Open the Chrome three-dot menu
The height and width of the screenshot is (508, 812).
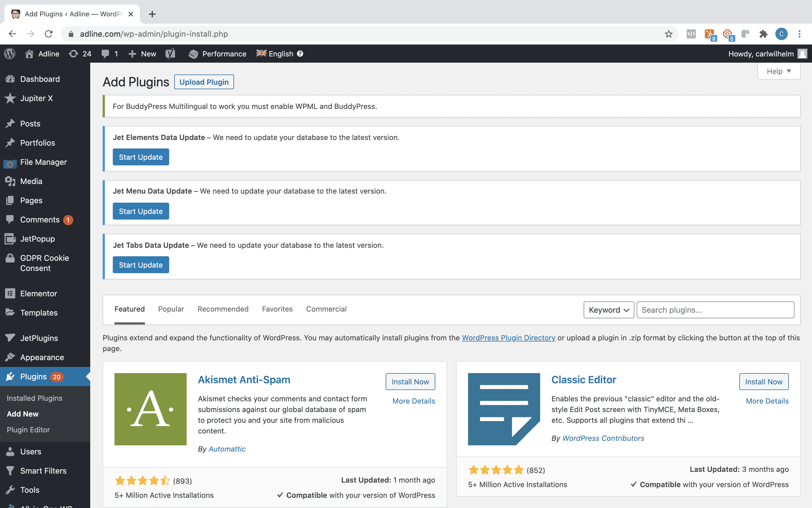coord(800,34)
